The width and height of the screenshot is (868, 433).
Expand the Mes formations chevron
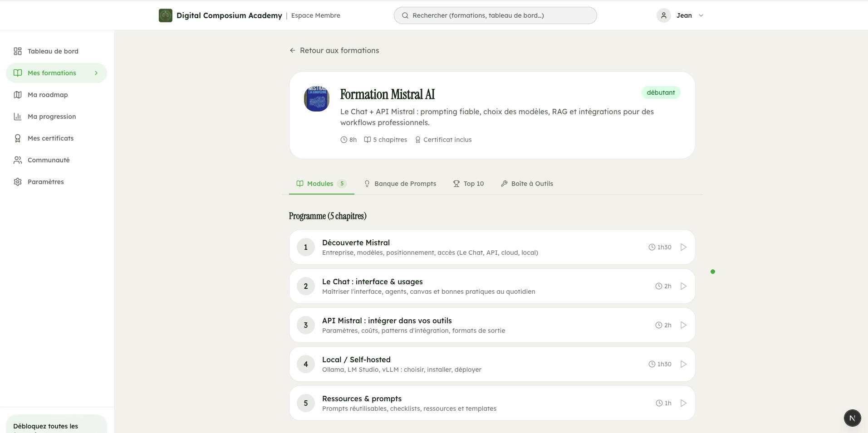tap(96, 73)
